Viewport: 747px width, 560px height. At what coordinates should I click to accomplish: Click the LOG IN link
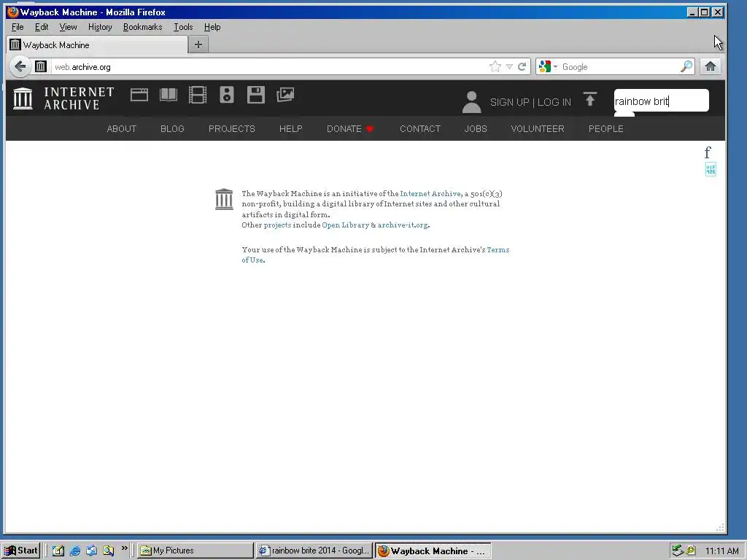[554, 102]
